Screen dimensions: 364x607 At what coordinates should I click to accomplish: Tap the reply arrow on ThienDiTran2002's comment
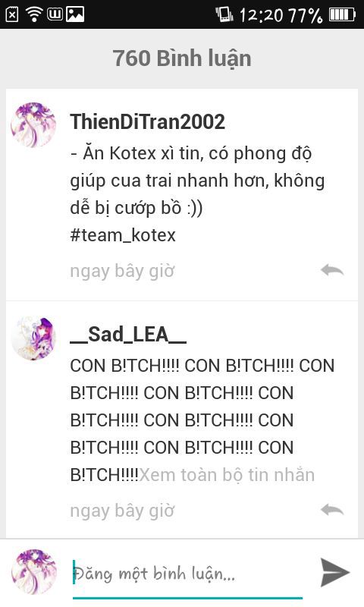point(332,270)
